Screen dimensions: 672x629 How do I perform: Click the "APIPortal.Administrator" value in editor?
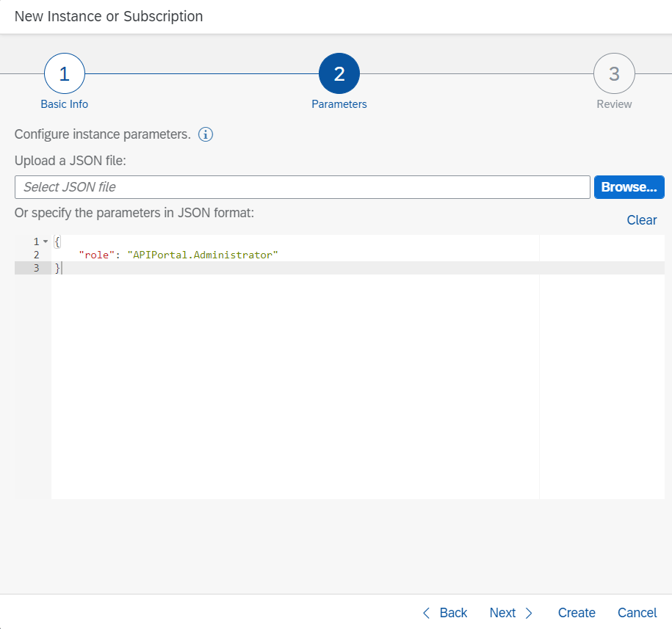coord(203,255)
